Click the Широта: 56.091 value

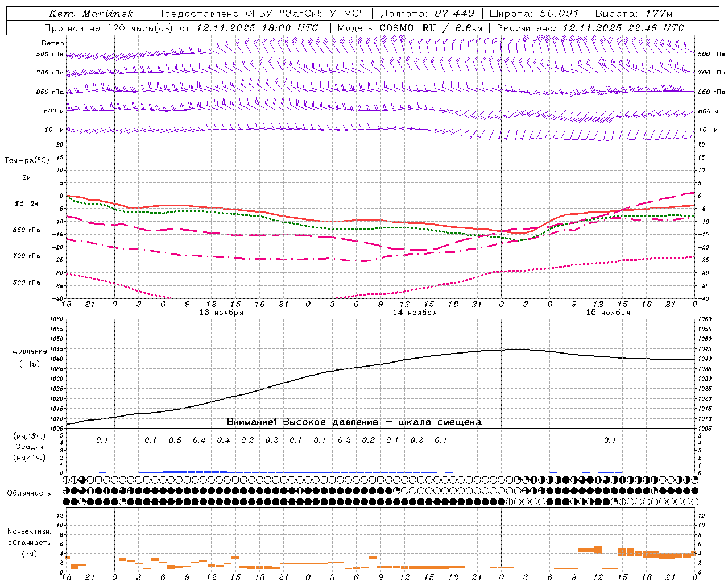pos(534,14)
